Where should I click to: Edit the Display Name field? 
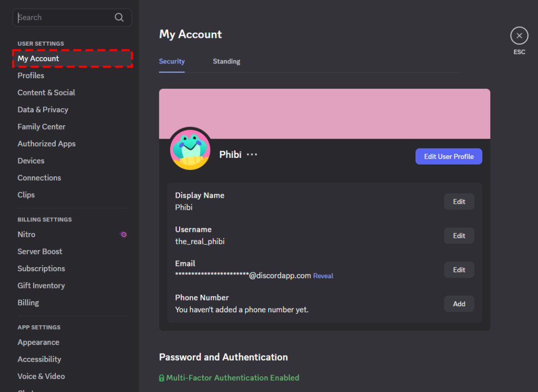pyautogui.click(x=459, y=202)
